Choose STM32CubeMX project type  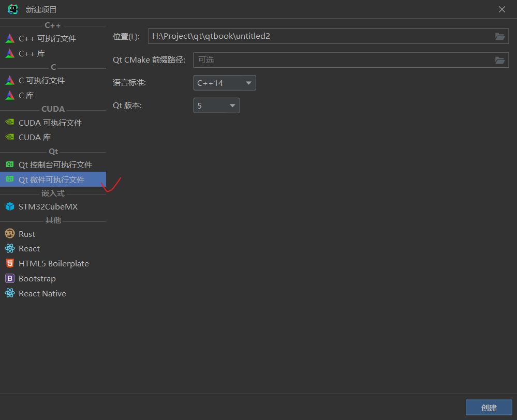click(x=53, y=207)
